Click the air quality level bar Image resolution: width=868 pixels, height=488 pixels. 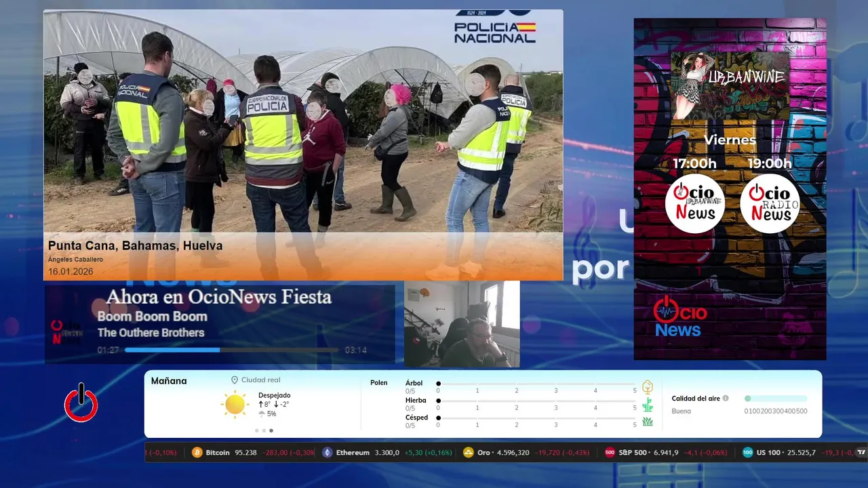click(776, 399)
